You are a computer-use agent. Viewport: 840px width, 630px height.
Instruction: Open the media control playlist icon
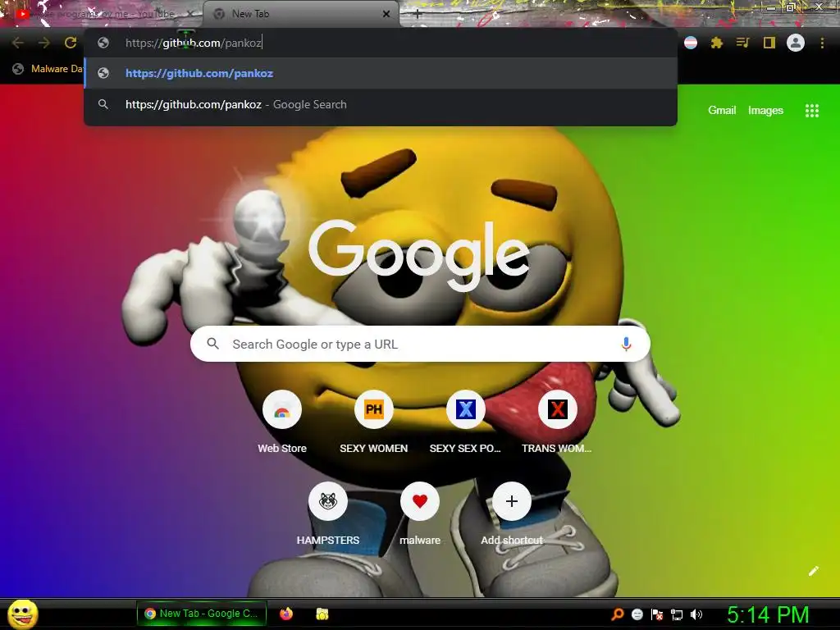click(x=742, y=43)
